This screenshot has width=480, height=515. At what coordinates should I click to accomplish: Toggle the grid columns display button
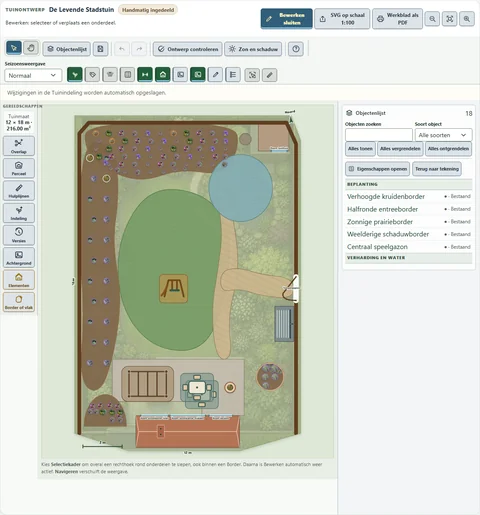tap(128, 75)
